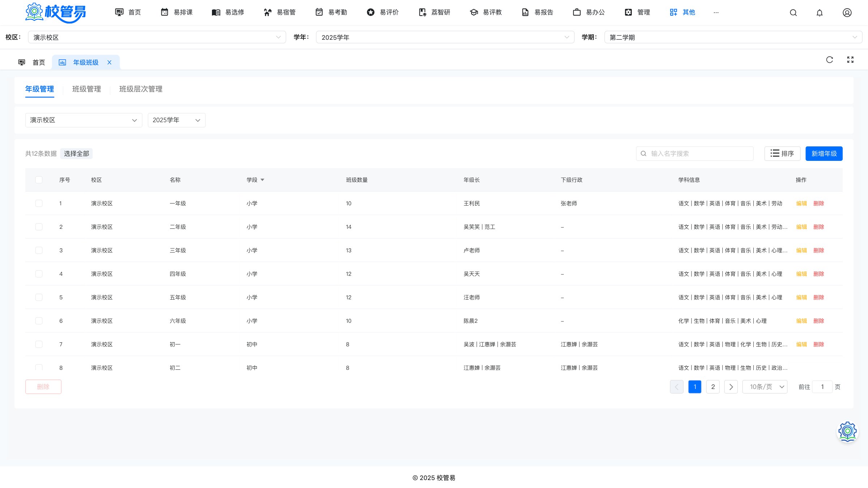Open the global search icon

point(793,13)
